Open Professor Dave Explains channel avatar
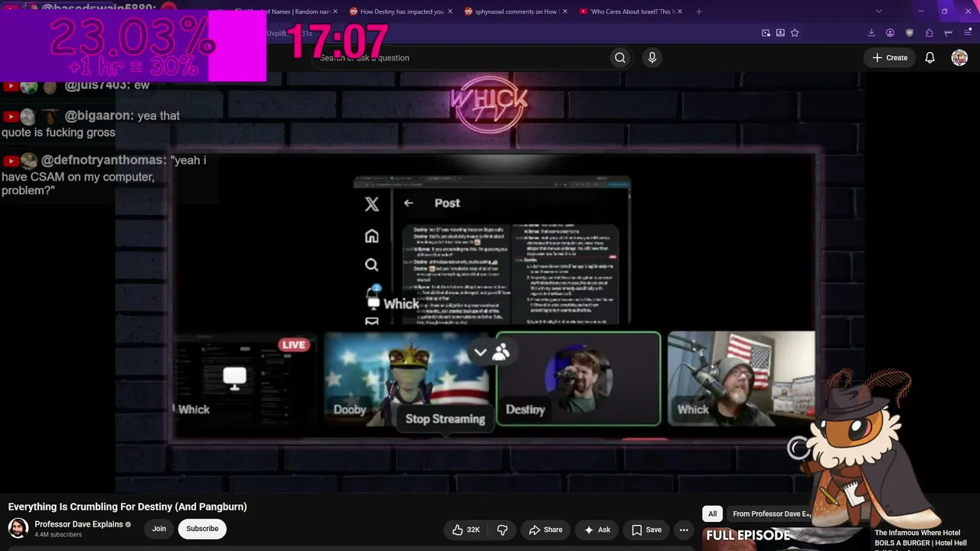Image resolution: width=980 pixels, height=551 pixels. 18,528
